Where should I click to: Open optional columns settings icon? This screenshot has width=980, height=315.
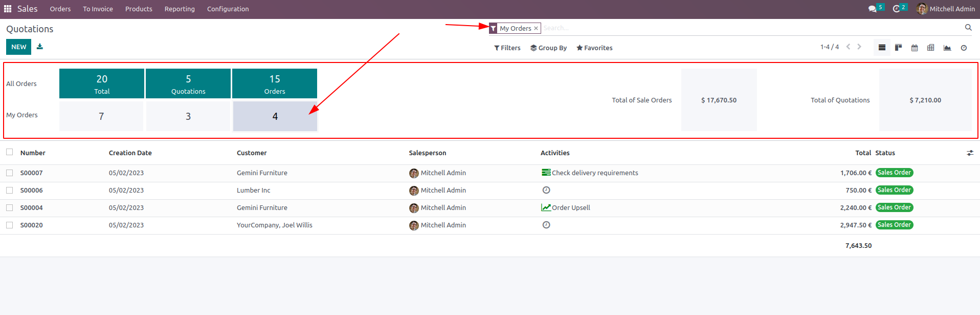pos(970,153)
